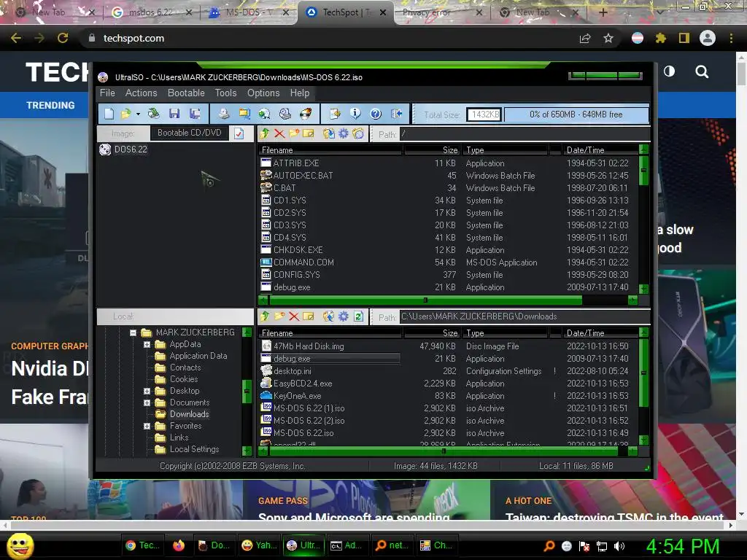
Task: Sort the local file list by Type column
Action: tap(506, 333)
